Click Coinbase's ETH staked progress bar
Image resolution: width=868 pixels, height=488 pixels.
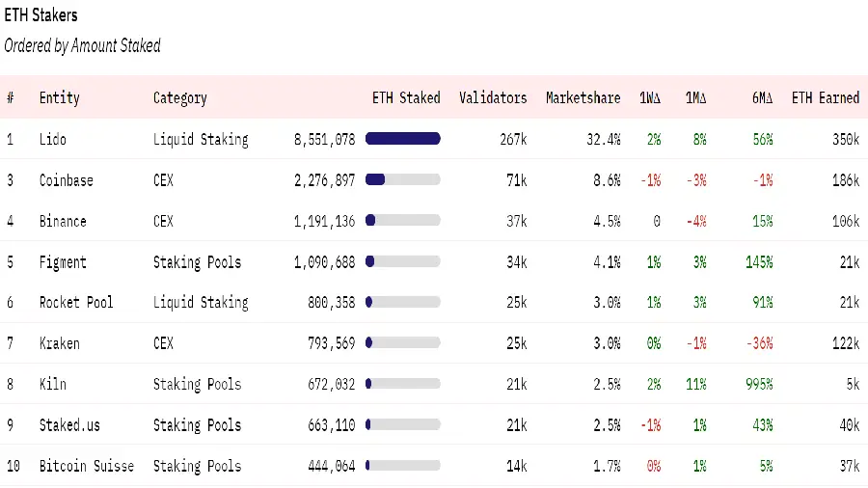click(x=403, y=180)
